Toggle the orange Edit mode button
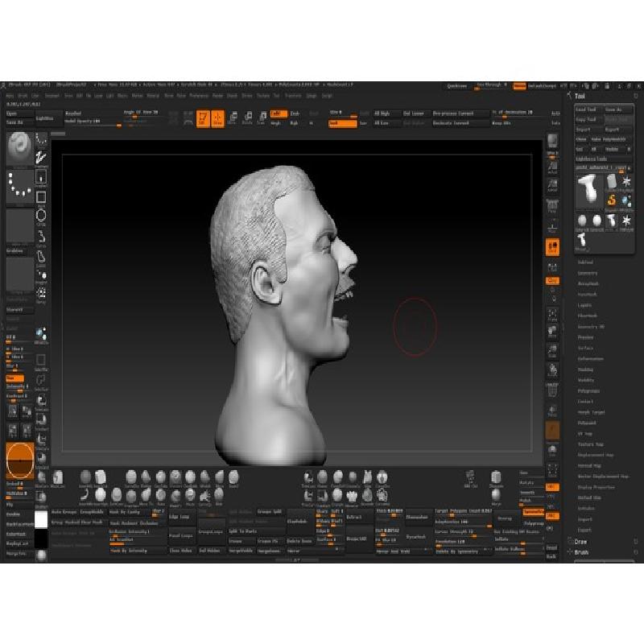Image resolution: width=644 pixels, height=644 pixels. coord(203,118)
